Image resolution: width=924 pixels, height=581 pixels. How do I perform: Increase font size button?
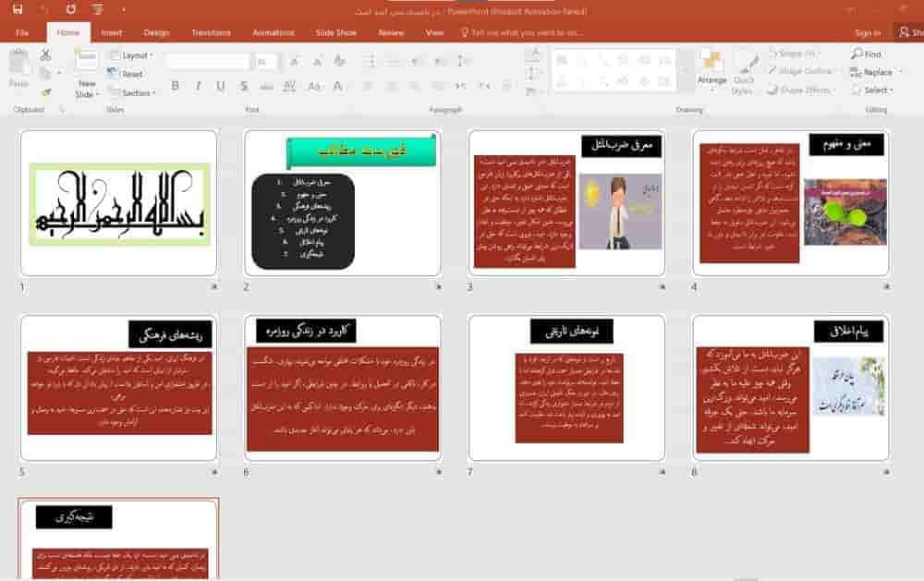pyautogui.click(x=294, y=61)
